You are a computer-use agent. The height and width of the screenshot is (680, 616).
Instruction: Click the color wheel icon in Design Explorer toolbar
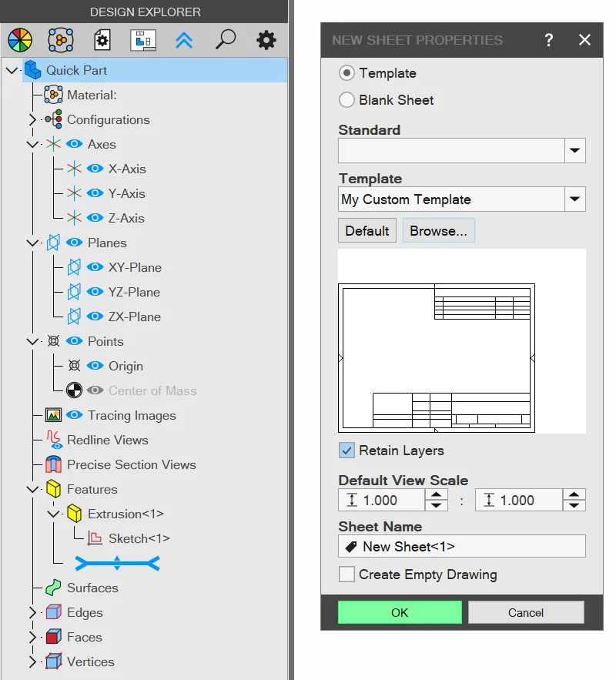click(20, 40)
